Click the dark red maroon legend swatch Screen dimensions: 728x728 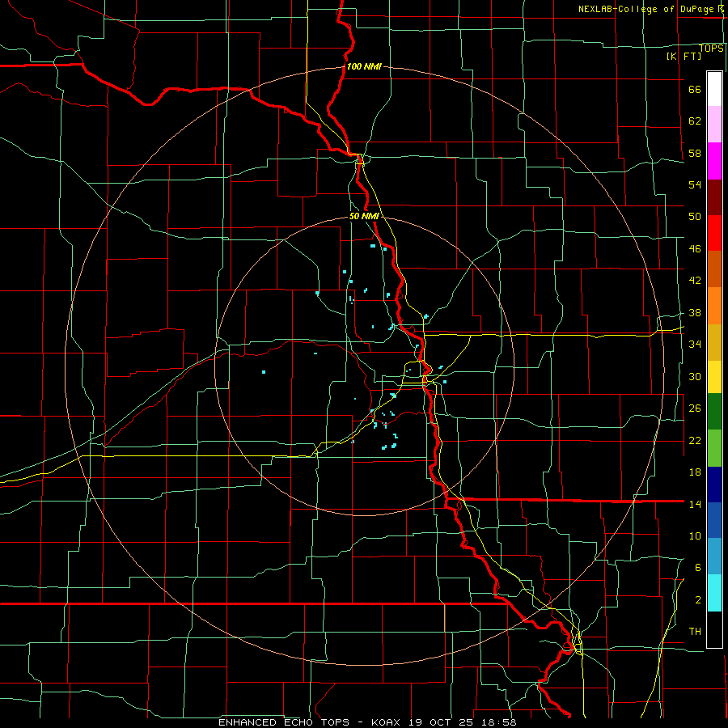[714, 197]
